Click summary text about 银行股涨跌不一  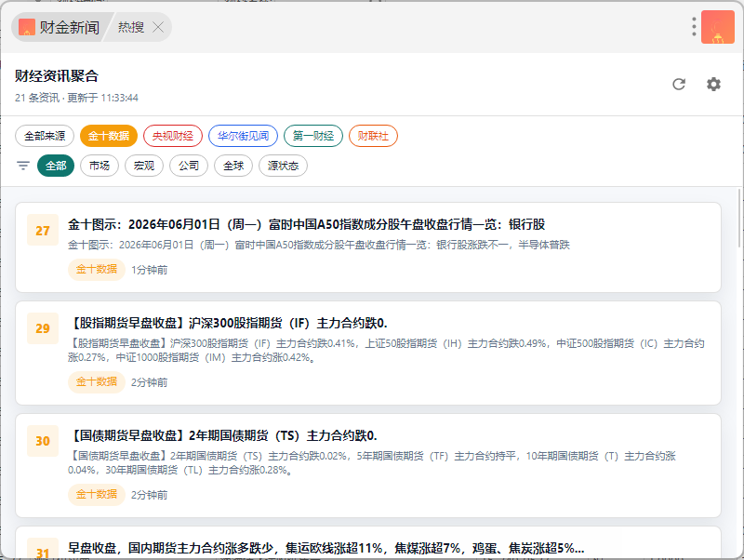(318, 245)
